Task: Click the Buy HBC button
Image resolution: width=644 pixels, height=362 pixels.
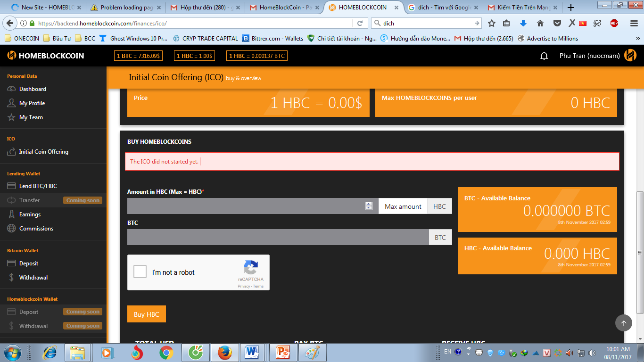Action: 147,314
